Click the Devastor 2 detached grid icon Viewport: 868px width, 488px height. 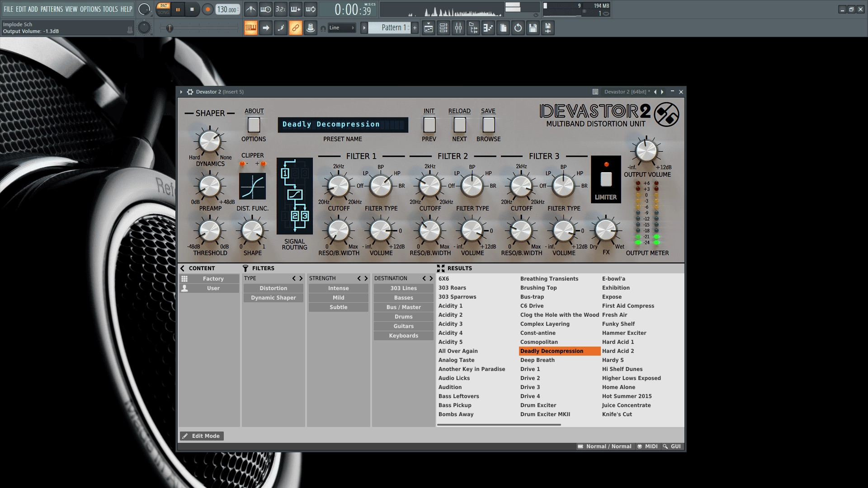[595, 92]
